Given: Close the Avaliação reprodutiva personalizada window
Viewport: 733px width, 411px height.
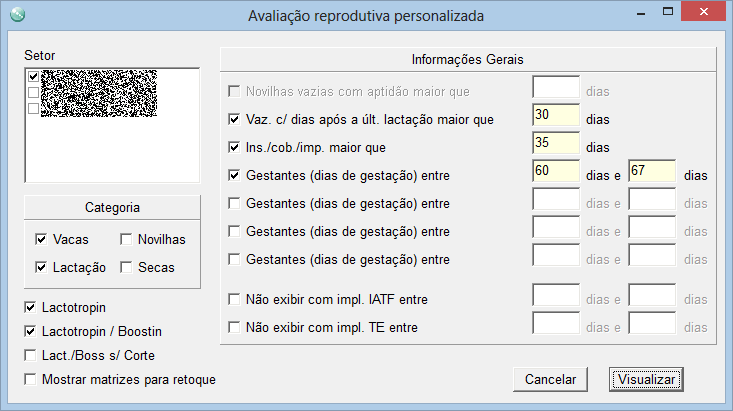Looking at the screenshot, I should pyautogui.click(x=704, y=12).
